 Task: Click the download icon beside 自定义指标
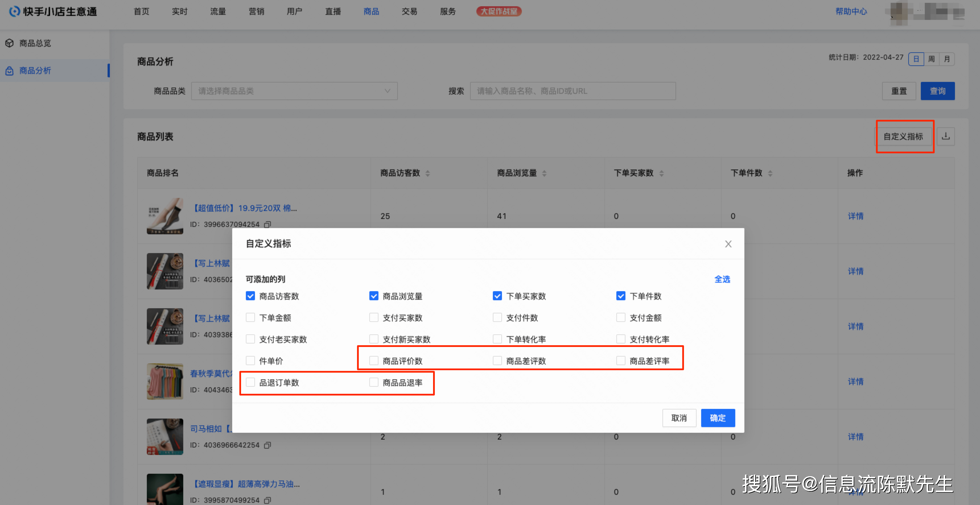point(946,136)
